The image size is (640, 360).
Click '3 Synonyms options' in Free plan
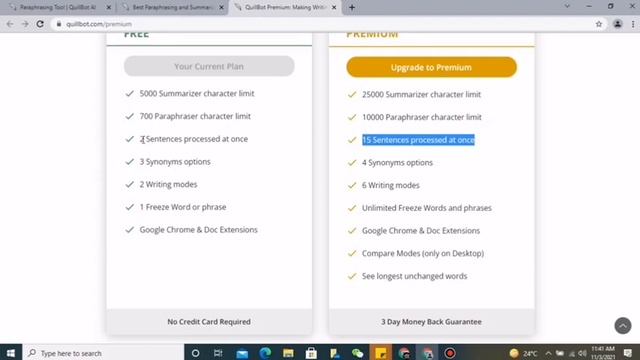(175, 162)
